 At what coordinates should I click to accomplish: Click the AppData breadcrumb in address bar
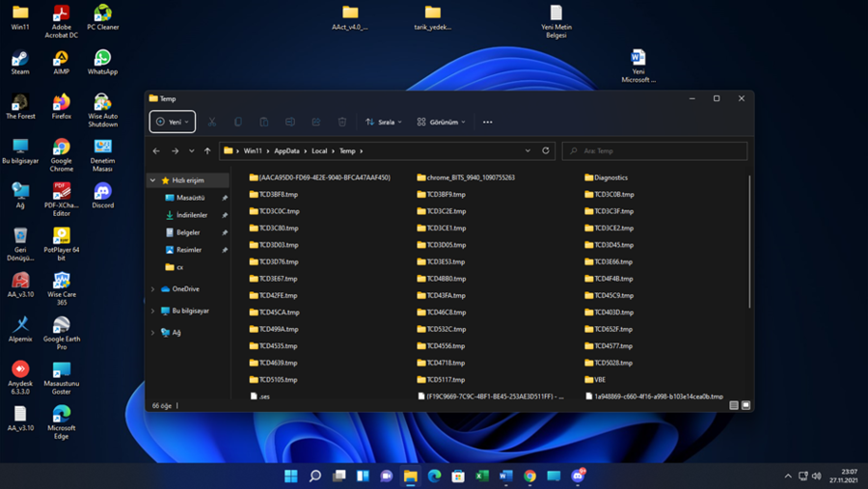286,151
